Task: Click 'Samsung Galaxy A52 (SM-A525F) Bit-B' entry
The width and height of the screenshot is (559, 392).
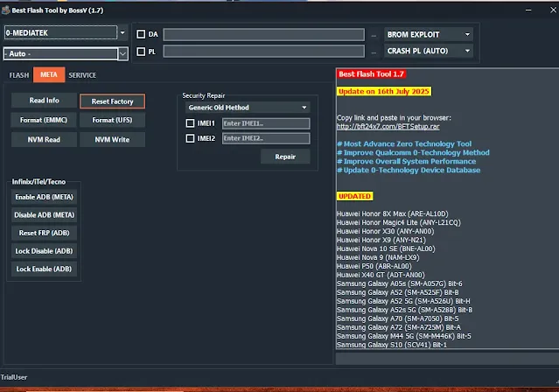Action: (398, 292)
